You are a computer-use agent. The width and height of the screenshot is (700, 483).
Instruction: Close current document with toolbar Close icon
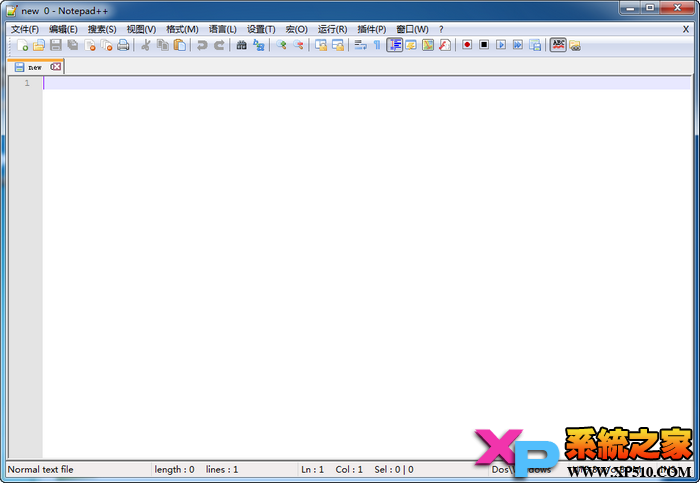(90, 45)
